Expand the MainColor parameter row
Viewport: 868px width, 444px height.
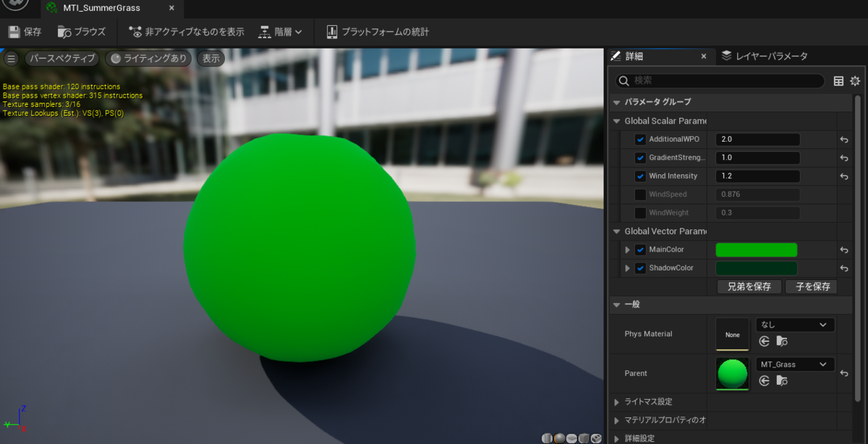coord(627,249)
